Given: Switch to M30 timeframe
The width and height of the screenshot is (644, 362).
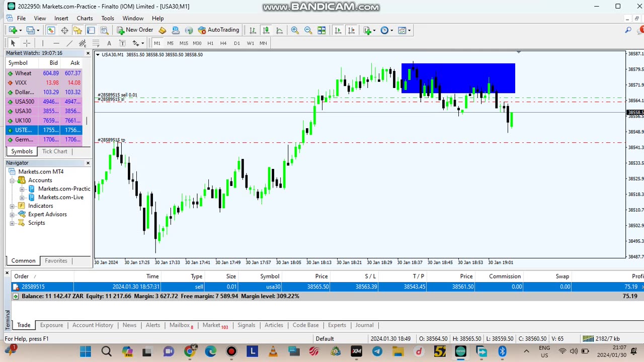Looking at the screenshot, I should pyautogui.click(x=197, y=43).
